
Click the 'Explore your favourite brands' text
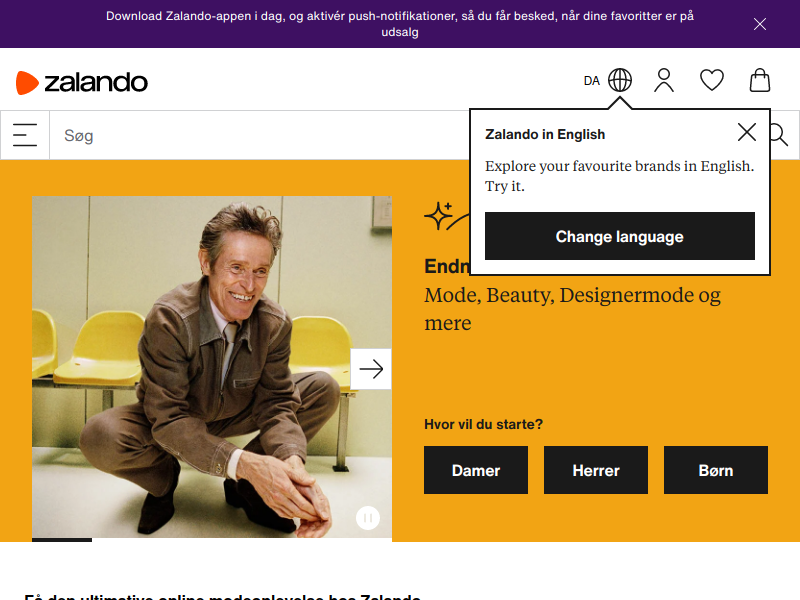point(619,176)
